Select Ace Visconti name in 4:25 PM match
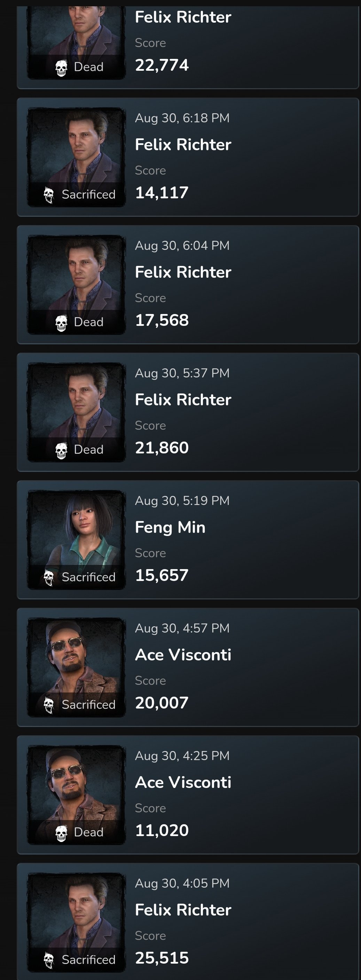 coord(183,782)
